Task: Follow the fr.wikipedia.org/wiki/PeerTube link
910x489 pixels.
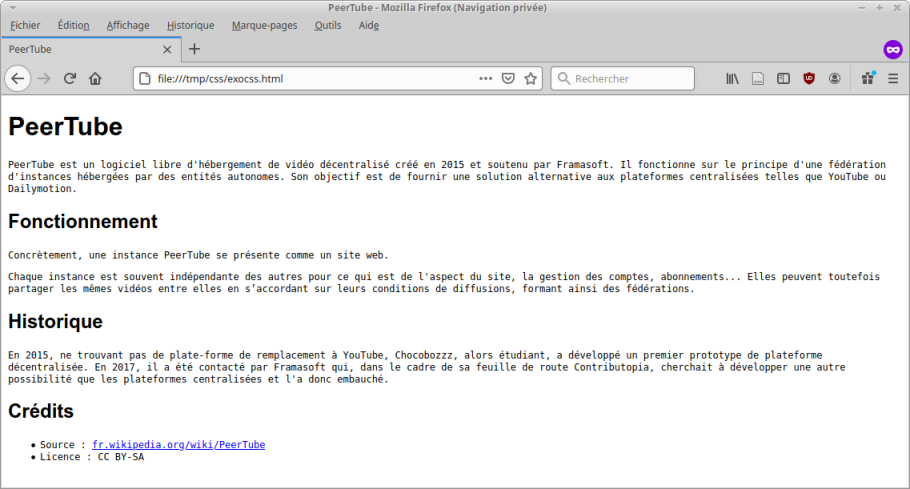Action: coord(179,444)
